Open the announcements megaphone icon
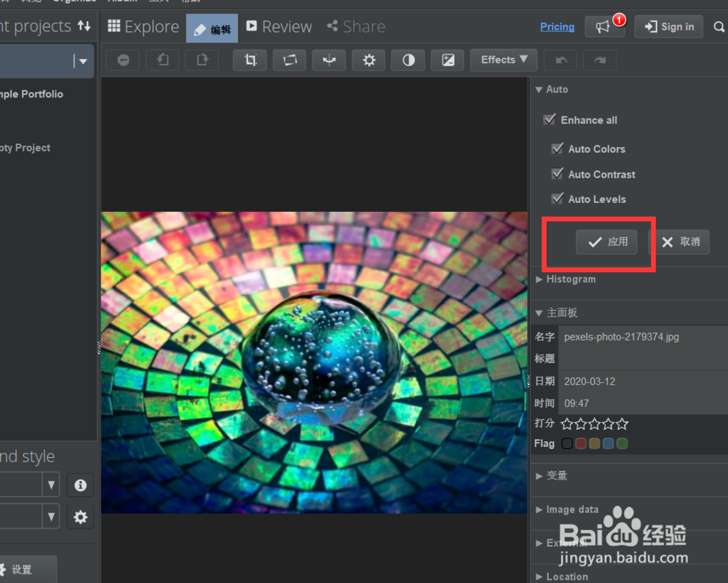 point(605,26)
